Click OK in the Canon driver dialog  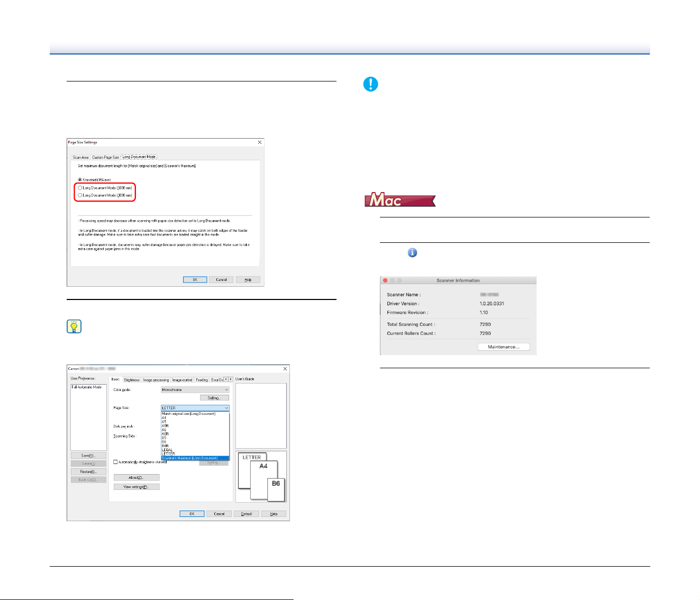[x=192, y=514]
